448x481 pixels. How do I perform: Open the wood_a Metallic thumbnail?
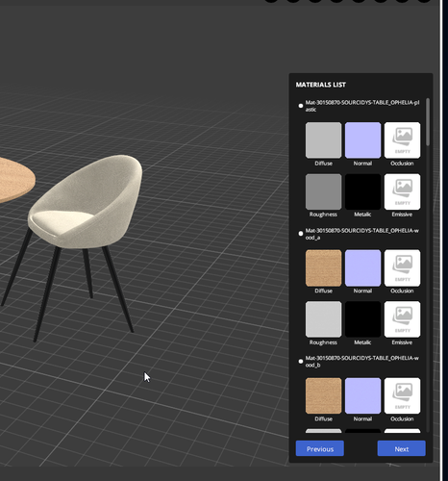coord(362,319)
